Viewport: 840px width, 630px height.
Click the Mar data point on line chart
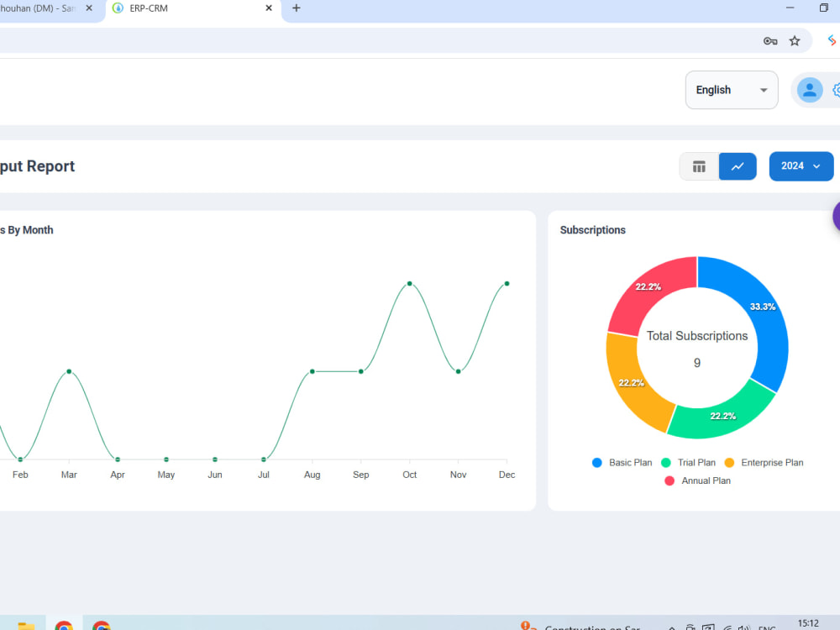coord(69,371)
